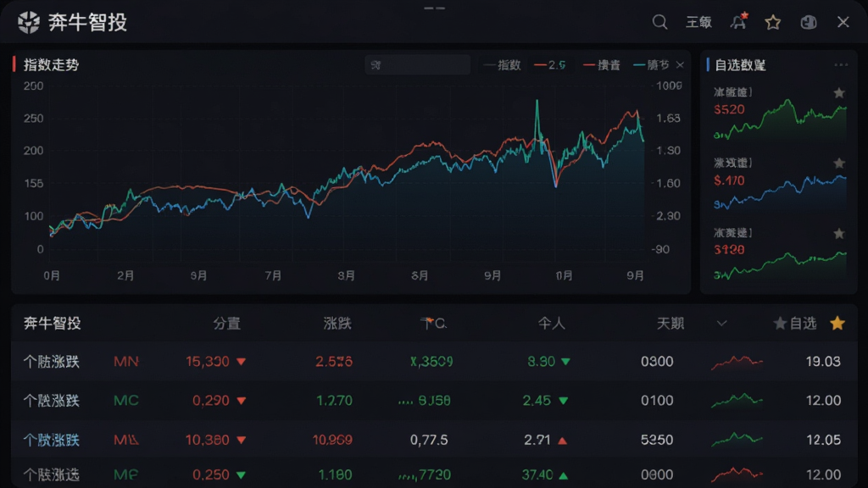The height and width of the screenshot is (488, 868).
Task: Open the sparkline in the MC row
Action: coord(737,401)
